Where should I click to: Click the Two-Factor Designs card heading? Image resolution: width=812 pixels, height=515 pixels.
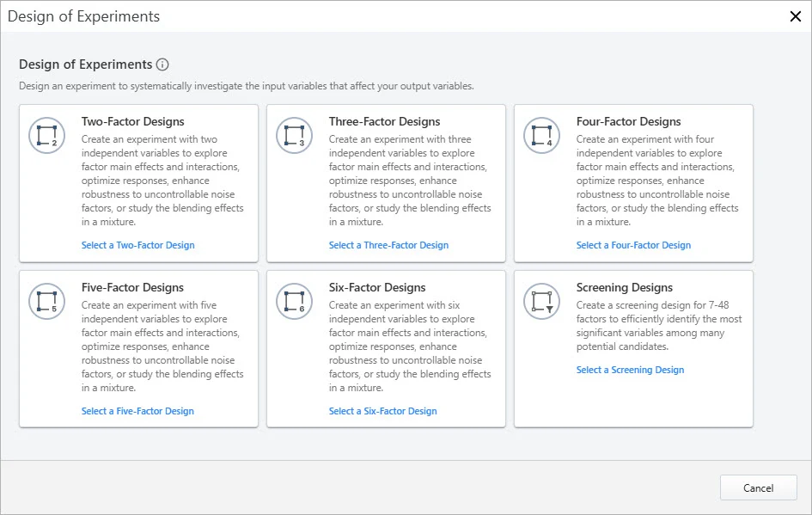pos(132,121)
